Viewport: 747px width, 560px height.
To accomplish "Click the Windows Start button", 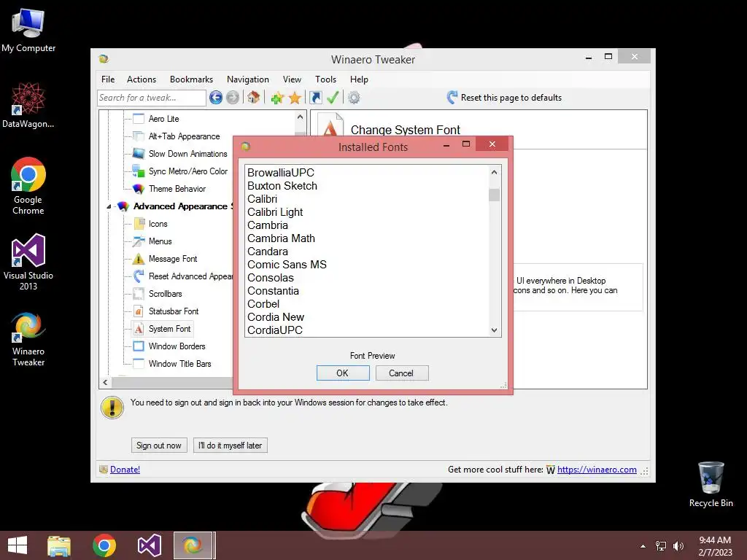I will point(18,545).
